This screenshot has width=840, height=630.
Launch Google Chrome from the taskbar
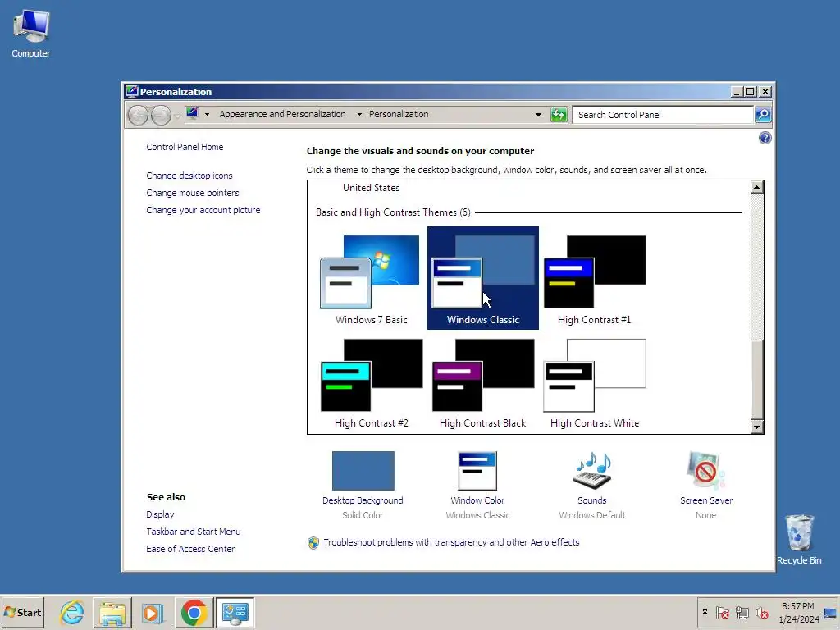(x=194, y=612)
